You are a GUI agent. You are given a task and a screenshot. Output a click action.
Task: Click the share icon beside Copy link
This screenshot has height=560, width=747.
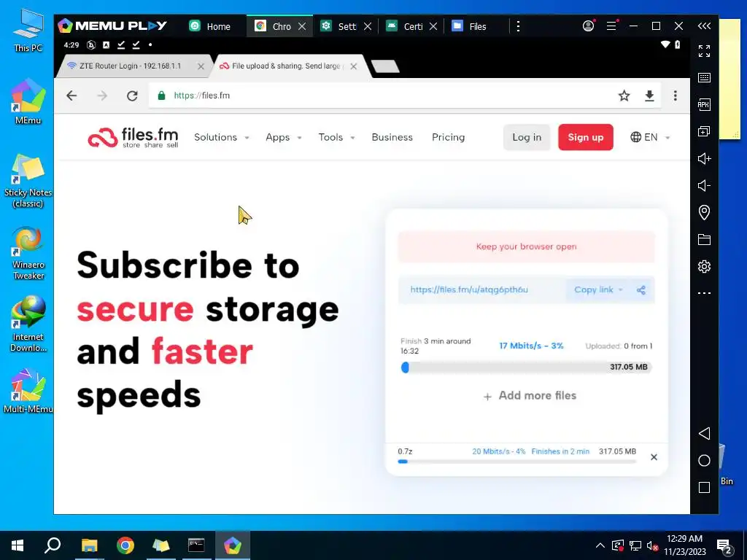click(641, 290)
